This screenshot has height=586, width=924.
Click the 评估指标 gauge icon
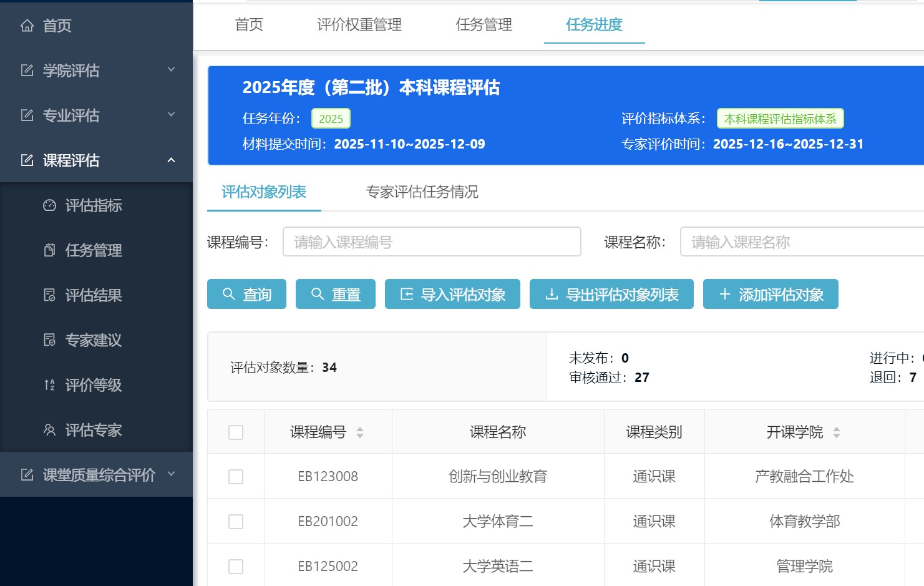[x=49, y=205]
